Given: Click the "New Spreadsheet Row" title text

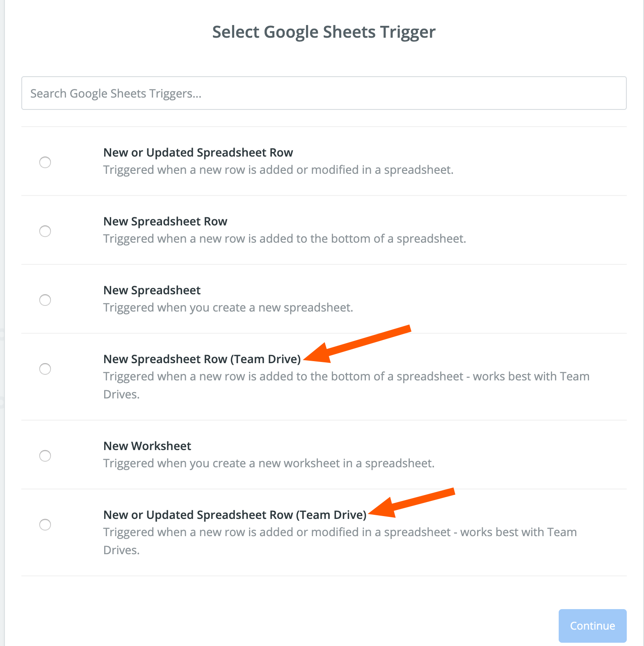Looking at the screenshot, I should click(165, 221).
